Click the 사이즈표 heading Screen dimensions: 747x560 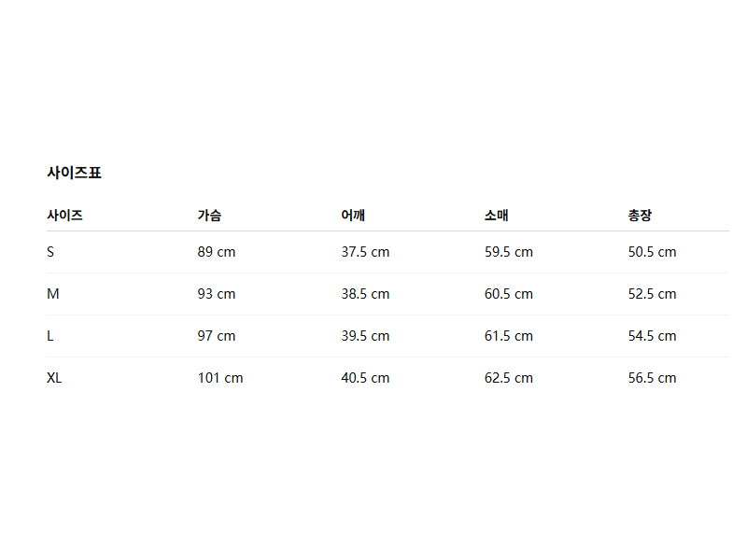(74, 173)
